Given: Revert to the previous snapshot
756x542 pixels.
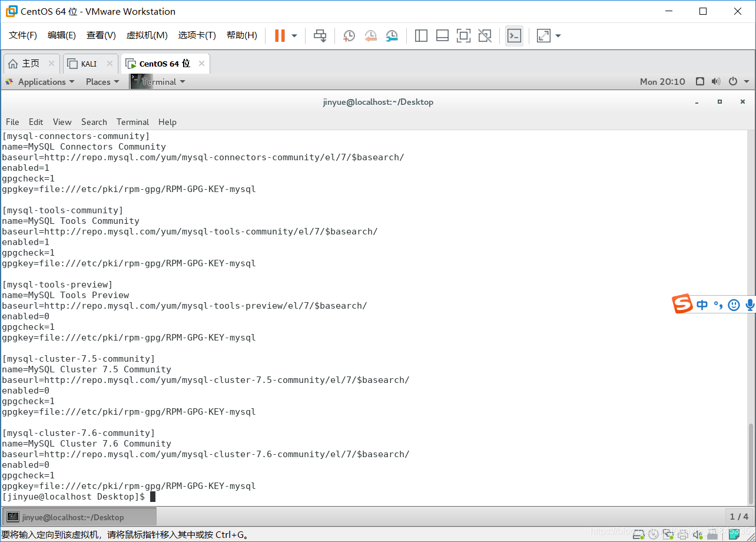Looking at the screenshot, I should click(370, 36).
